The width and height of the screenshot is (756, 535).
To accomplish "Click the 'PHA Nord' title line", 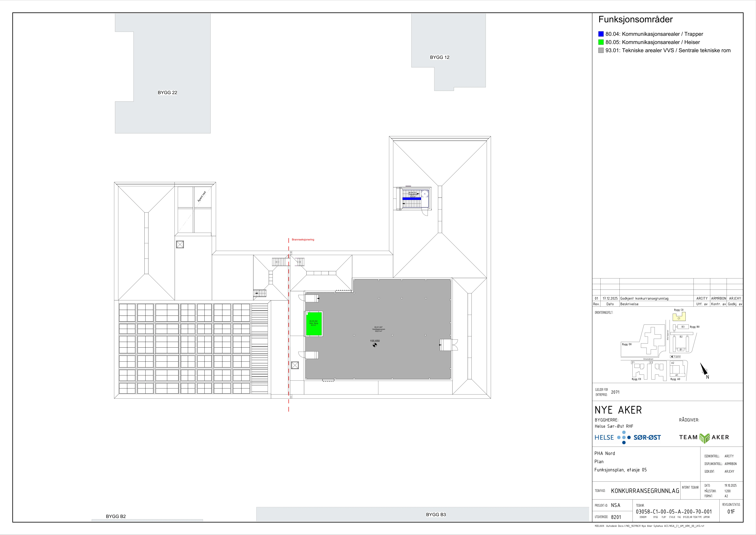I will pyautogui.click(x=604, y=453).
